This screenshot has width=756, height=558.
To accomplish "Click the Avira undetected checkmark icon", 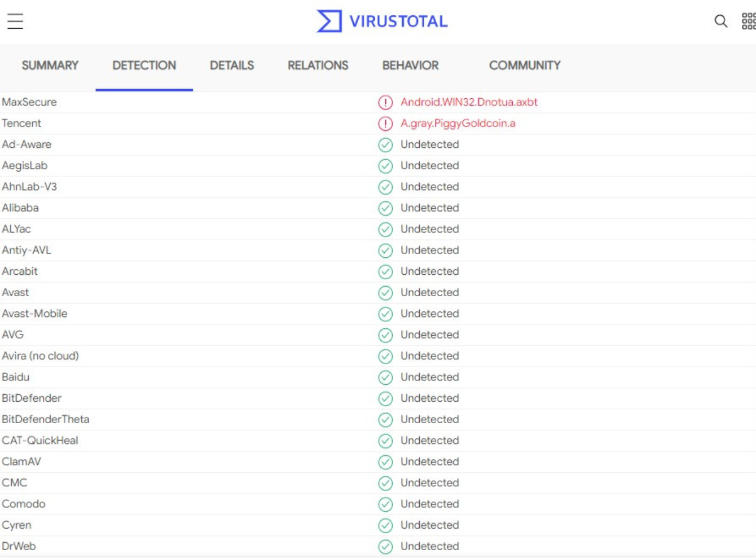I will pyautogui.click(x=385, y=357).
